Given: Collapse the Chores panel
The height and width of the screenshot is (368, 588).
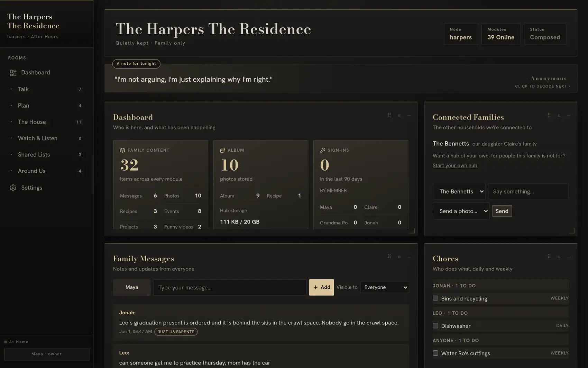Looking at the screenshot, I should pyautogui.click(x=569, y=257).
